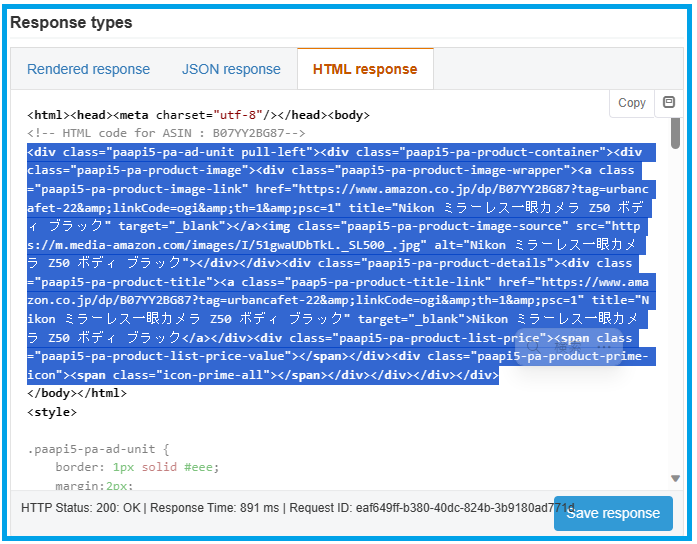
Task: Collapse the code block using the square icon
Action: coord(669,102)
